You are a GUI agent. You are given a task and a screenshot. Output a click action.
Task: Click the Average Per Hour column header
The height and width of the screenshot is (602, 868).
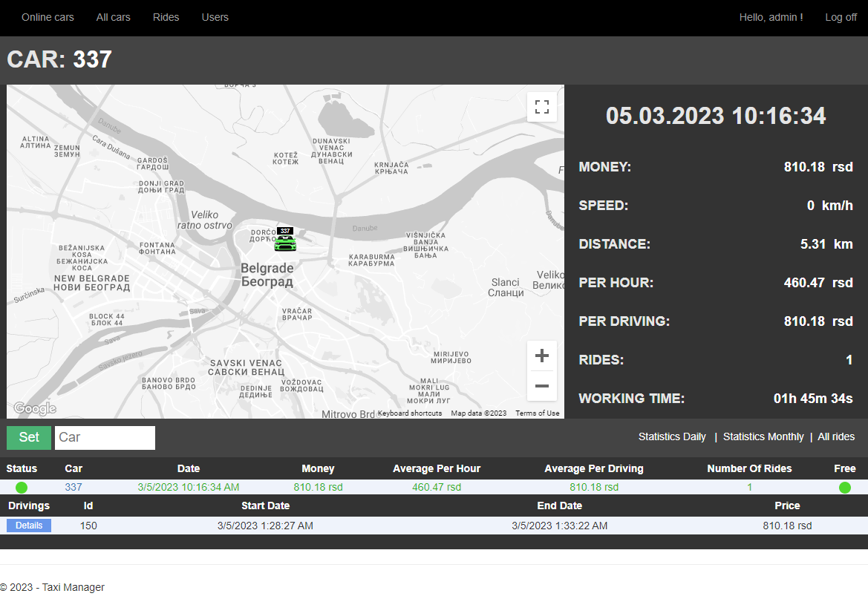tap(436, 468)
